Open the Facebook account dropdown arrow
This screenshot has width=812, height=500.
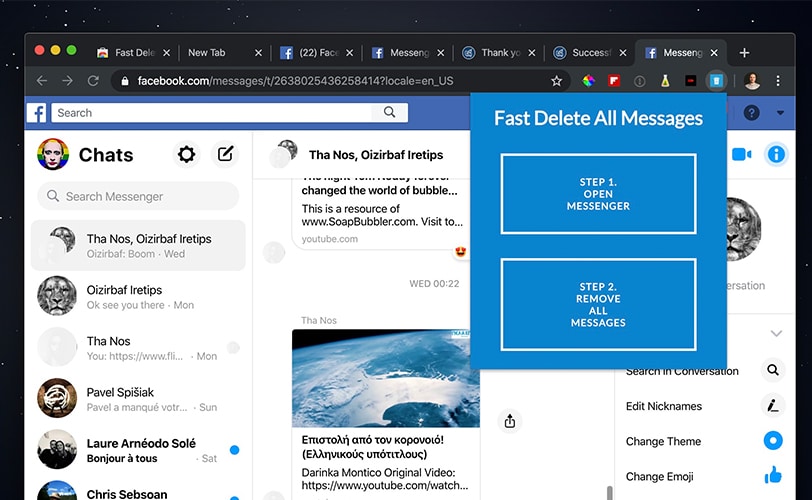tap(780, 113)
